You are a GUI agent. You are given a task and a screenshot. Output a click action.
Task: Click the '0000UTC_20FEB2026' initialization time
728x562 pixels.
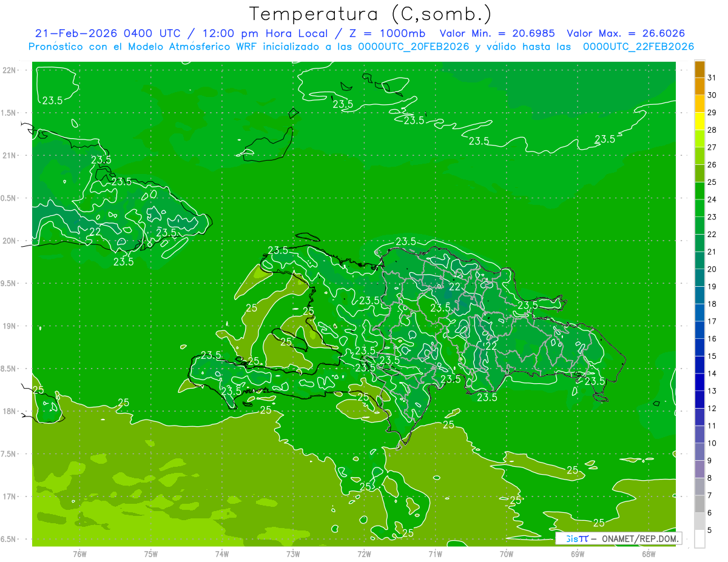(x=414, y=47)
